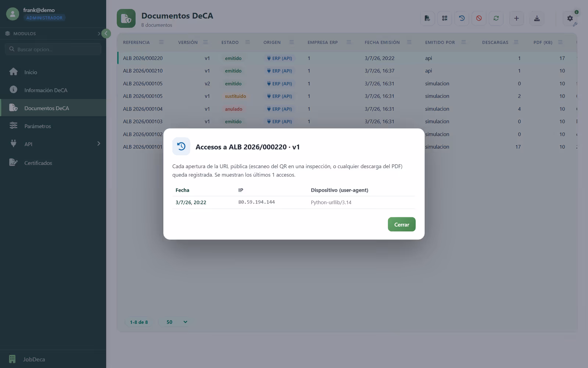Viewport: 588px width, 368px height.
Task: Click the access history clock icon
Action: click(462, 18)
